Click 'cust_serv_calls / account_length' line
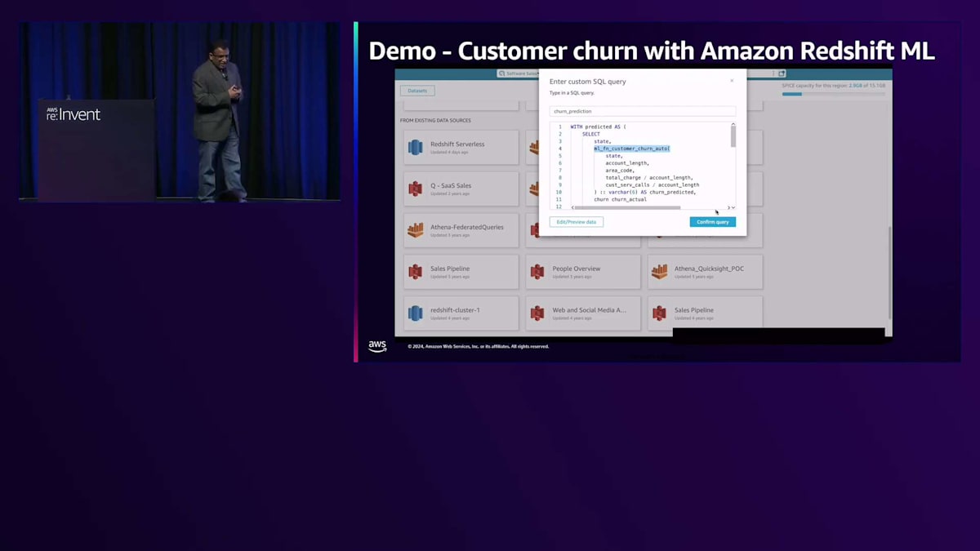Viewport: 980px width, 551px height. 652,184
